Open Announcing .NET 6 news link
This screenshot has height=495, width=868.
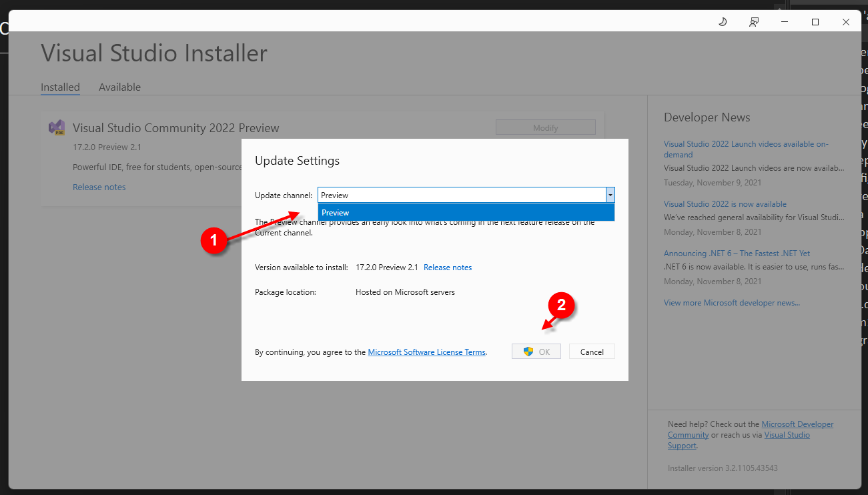(x=737, y=254)
